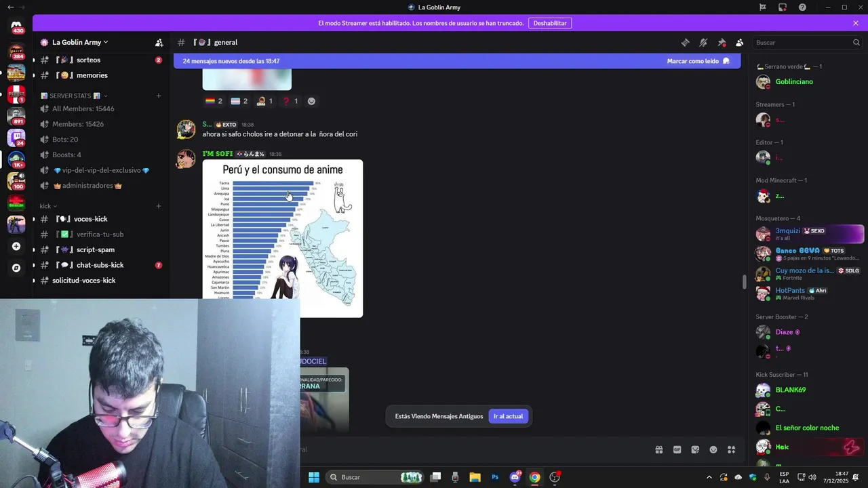Open server icon with 891 badge
The height and width of the screenshot is (488, 868).
[x=16, y=116]
